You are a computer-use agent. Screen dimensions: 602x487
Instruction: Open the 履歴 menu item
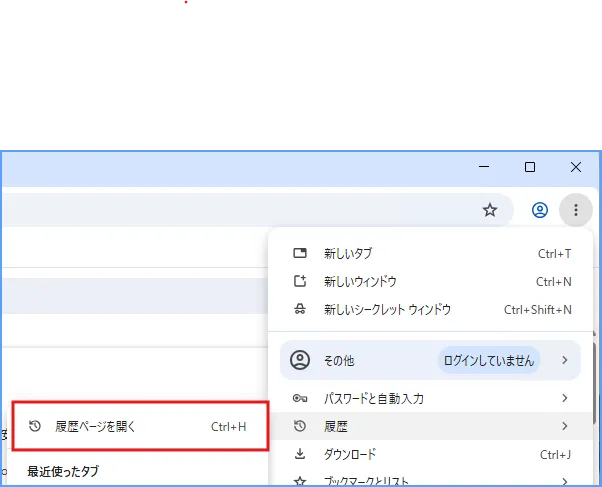click(432, 426)
